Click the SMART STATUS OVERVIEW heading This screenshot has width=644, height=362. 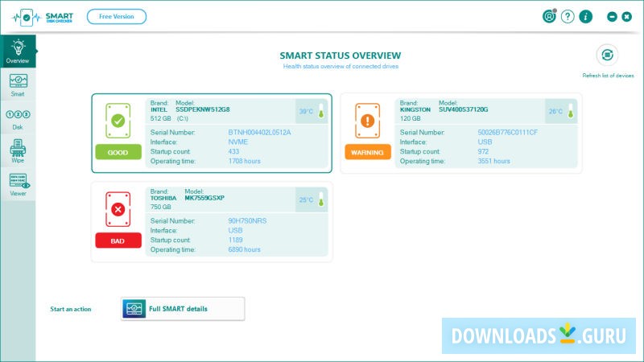pos(341,56)
